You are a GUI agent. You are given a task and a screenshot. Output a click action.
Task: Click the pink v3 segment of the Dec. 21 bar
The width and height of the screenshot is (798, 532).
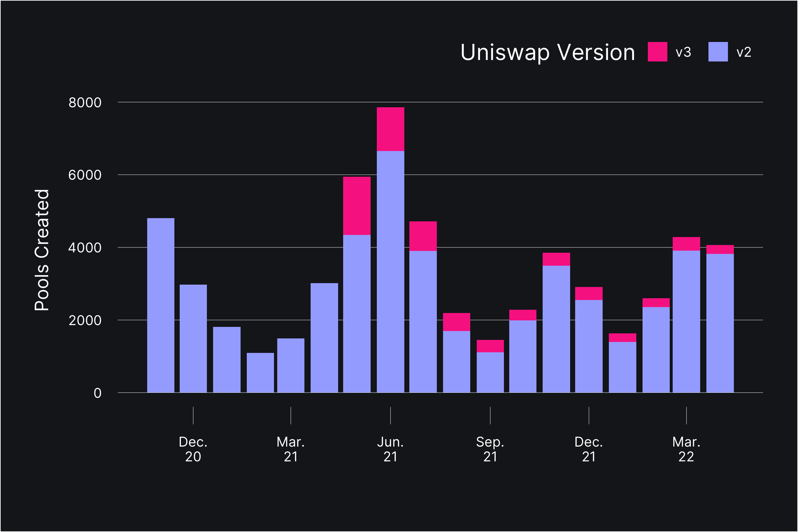pos(589,293)
